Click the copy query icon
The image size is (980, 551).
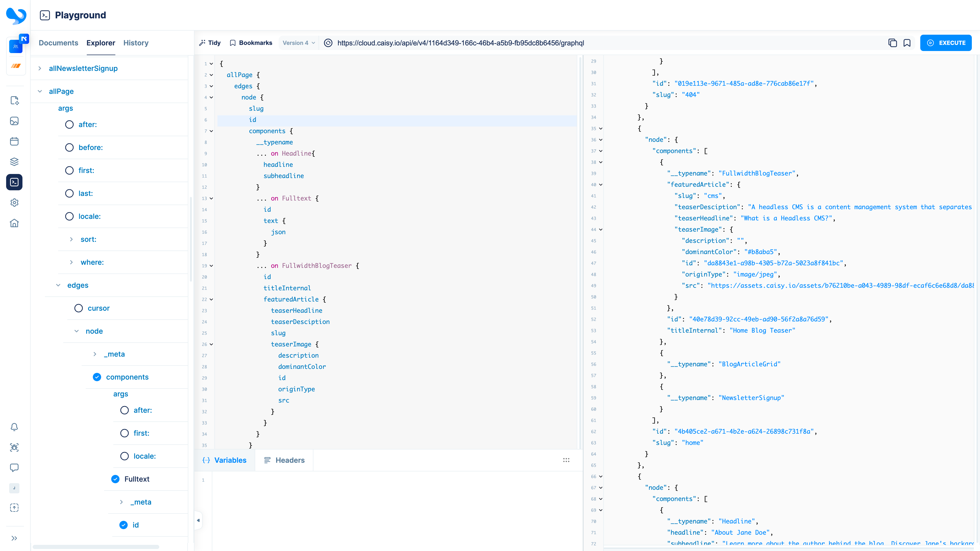coord(892,43)
